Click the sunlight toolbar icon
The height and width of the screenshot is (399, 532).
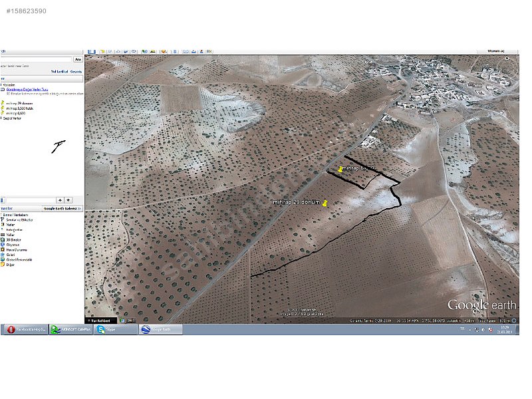[153, 51]
